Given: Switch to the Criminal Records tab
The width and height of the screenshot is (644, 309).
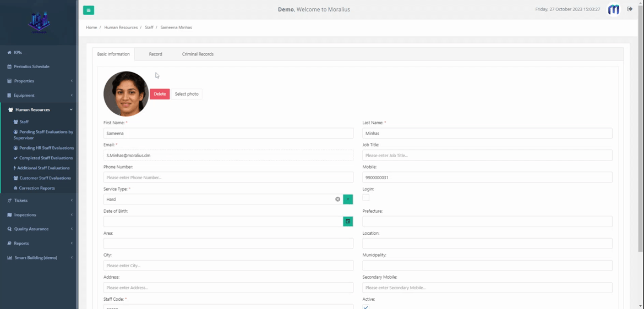Looking at the screenshot, I should 198,54.
